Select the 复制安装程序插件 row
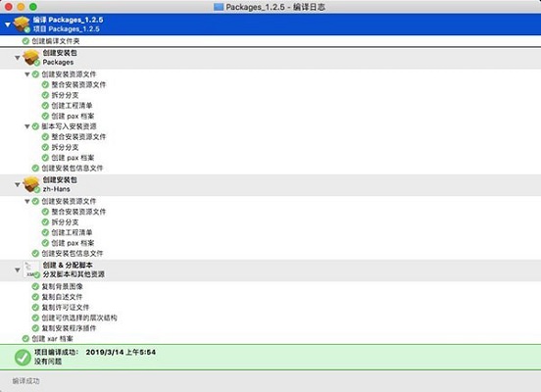This screenshot has width=541, height=392. tap(270, 328)
